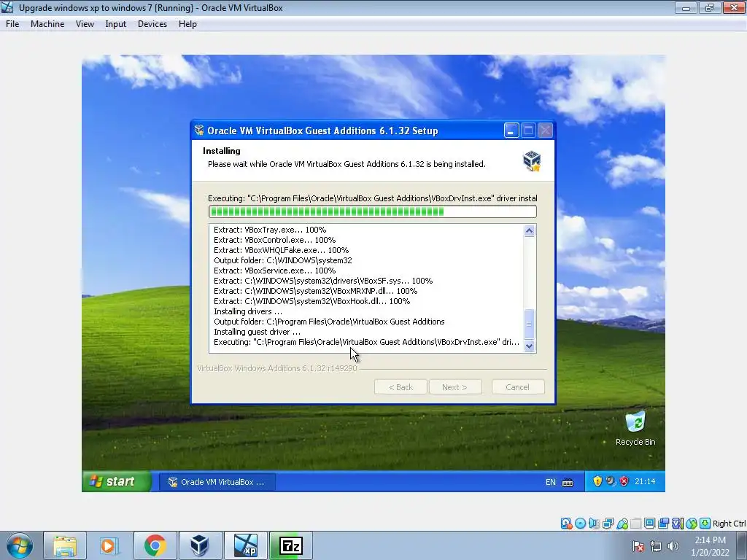Click the VirtualBox cube logo in installer header
The height and width of the screenshot is (560, 747).
[x=532, y=160]
